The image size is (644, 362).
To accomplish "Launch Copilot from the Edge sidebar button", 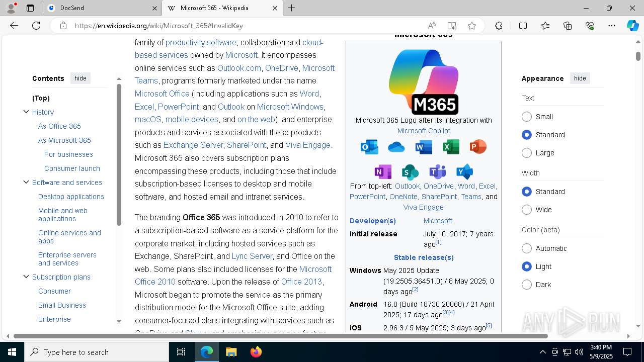I will pyautogui.click(x=632, y=26).
